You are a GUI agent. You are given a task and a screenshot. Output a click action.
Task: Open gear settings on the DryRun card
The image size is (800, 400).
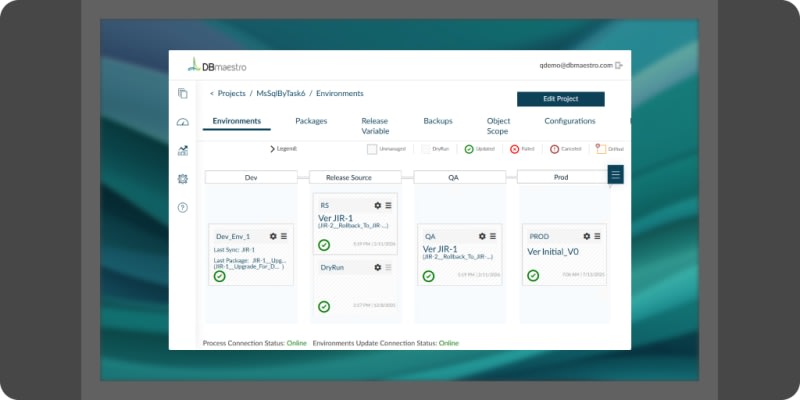click(x=378, y=267)
